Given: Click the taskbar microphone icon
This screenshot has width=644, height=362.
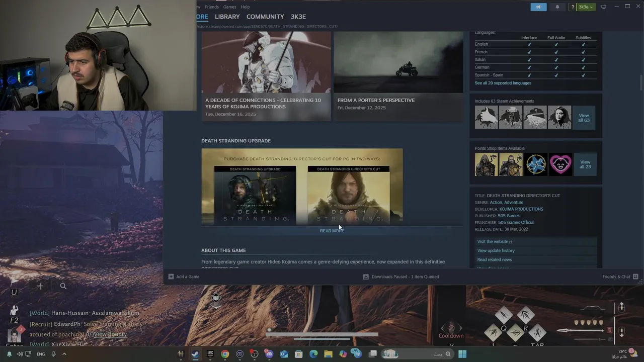Looking at the screenshot, I should tap(53, 354).
